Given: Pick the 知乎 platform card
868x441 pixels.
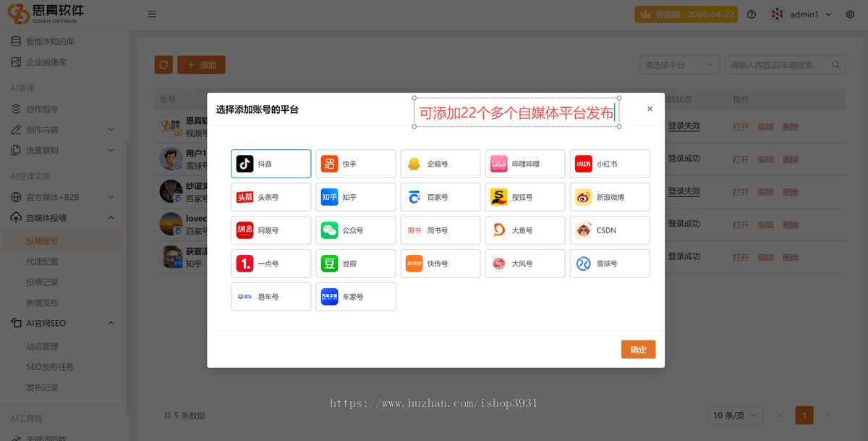Looking at the screenshot, I should [356, 197].
